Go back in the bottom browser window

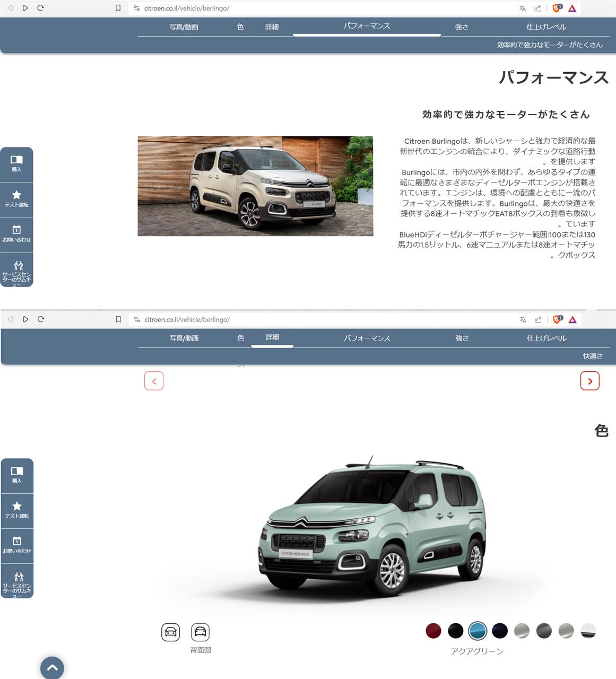coord(11,319)
